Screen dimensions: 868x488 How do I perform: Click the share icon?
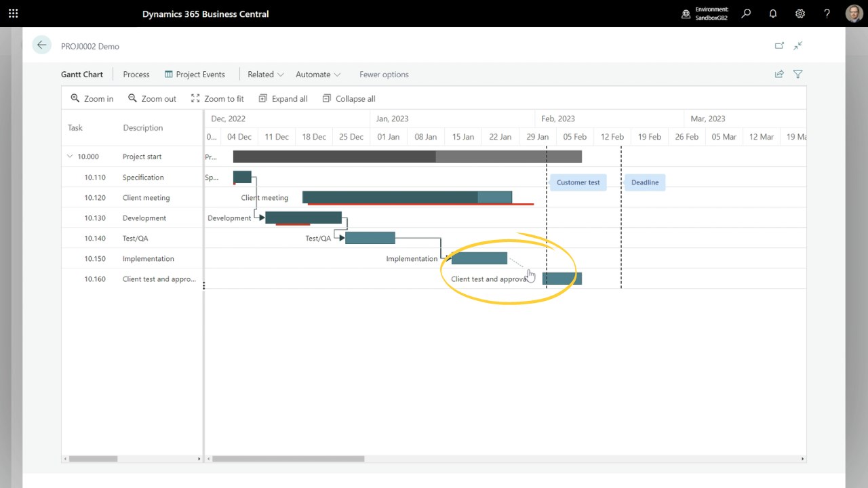click(x=779, y=75)
